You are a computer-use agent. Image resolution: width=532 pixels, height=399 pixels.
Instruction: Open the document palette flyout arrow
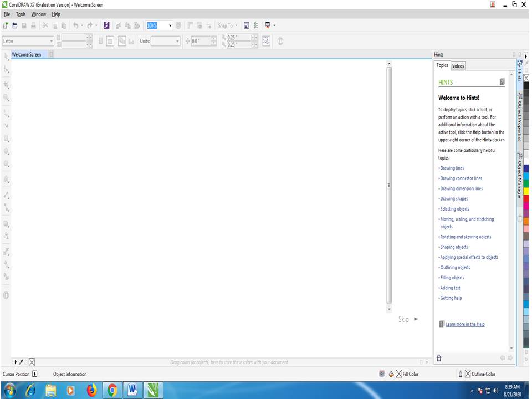pos(16,362)
